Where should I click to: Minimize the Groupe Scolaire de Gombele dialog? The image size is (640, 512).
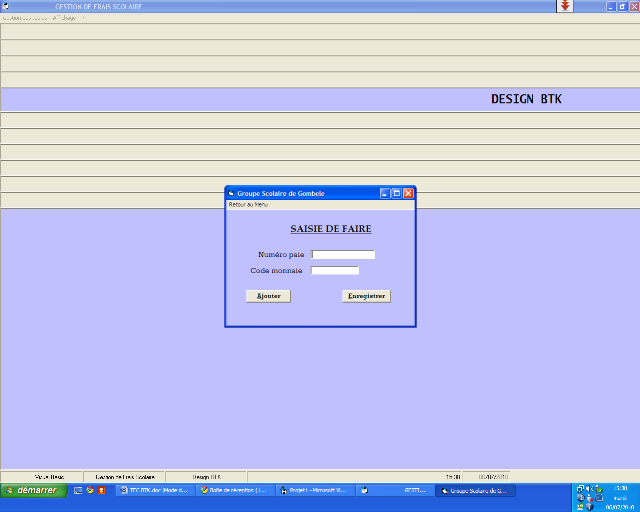coord(385,193)
